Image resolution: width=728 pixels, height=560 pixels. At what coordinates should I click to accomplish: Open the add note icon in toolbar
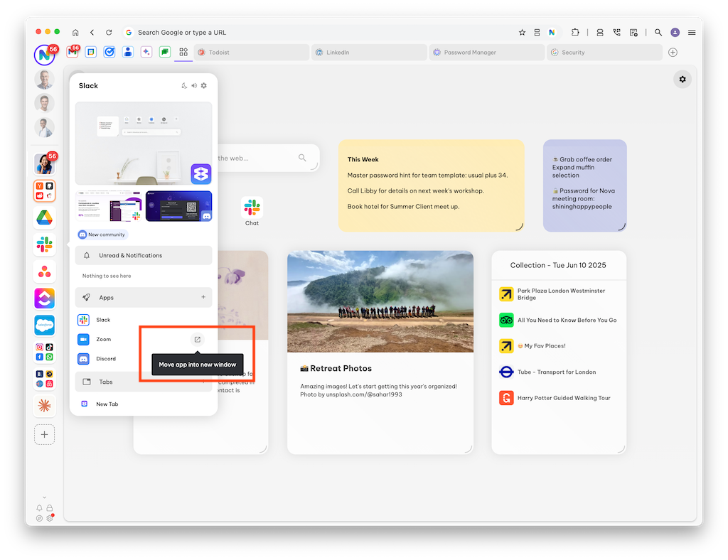coord(633,33)
